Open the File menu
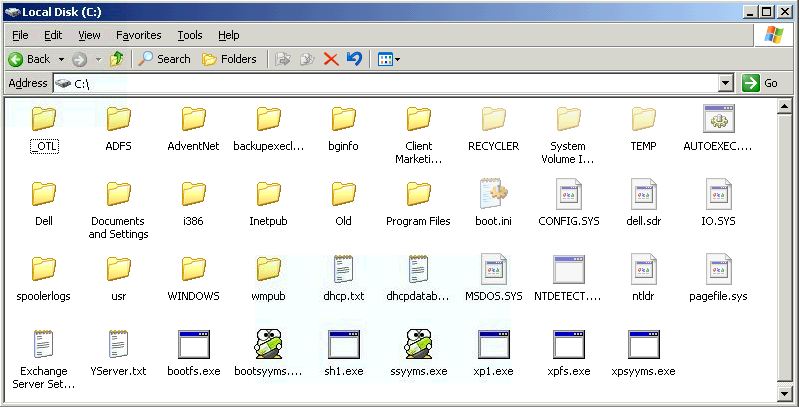Viewport: 799px width, 407px height. (20, 35)
